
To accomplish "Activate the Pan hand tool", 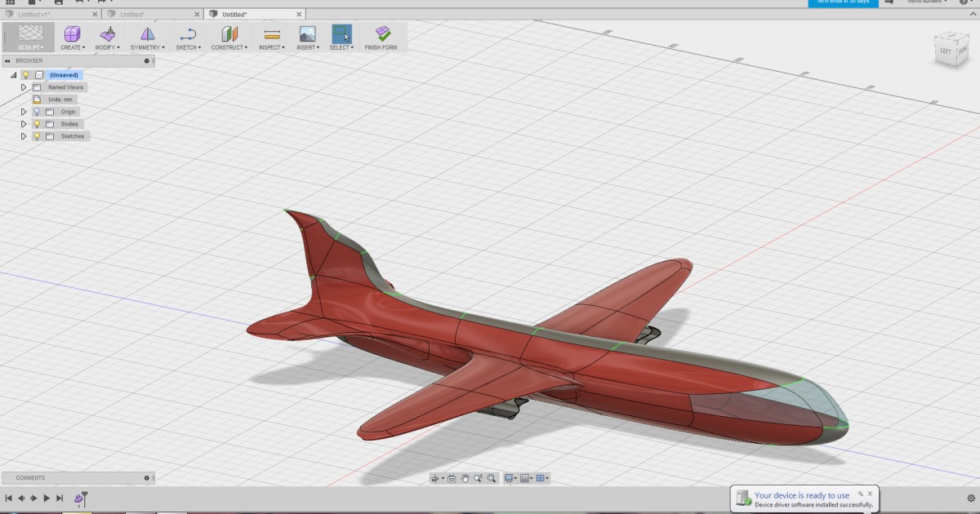I will [x=465, y=479].
